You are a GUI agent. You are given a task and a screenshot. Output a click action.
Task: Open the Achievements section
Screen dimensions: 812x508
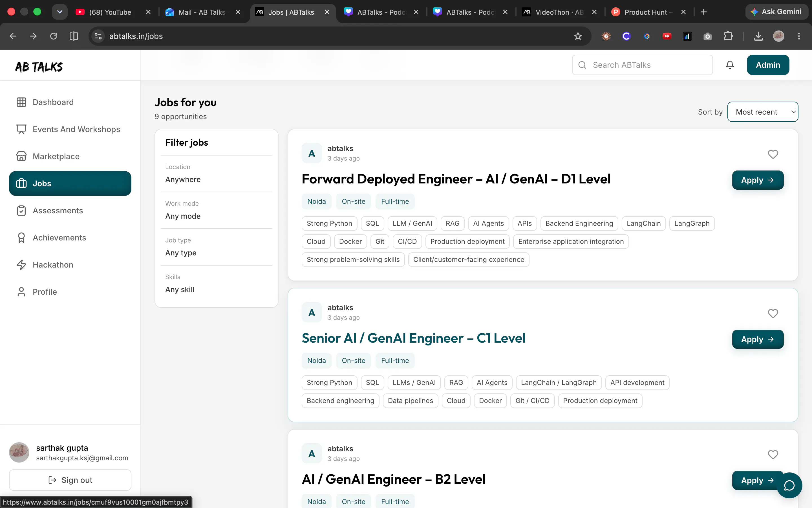tap(70, 238)
